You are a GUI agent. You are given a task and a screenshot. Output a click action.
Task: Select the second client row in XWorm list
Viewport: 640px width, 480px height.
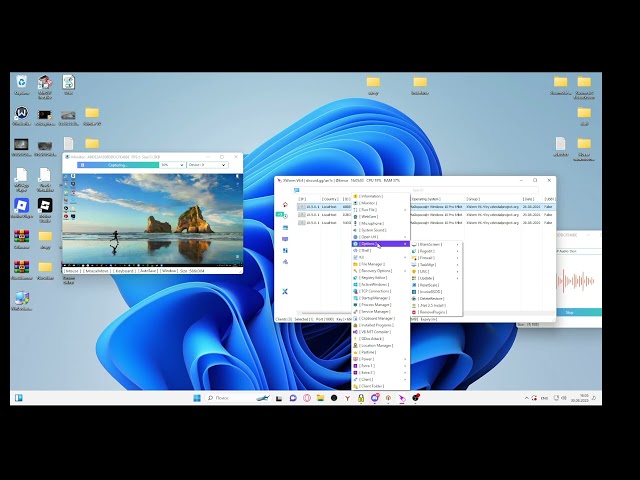pos(426,215)
